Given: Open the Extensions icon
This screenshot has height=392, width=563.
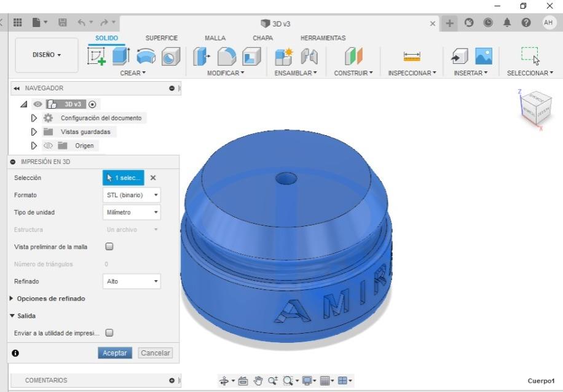Looking at the screenshot, I should point(468,23).
